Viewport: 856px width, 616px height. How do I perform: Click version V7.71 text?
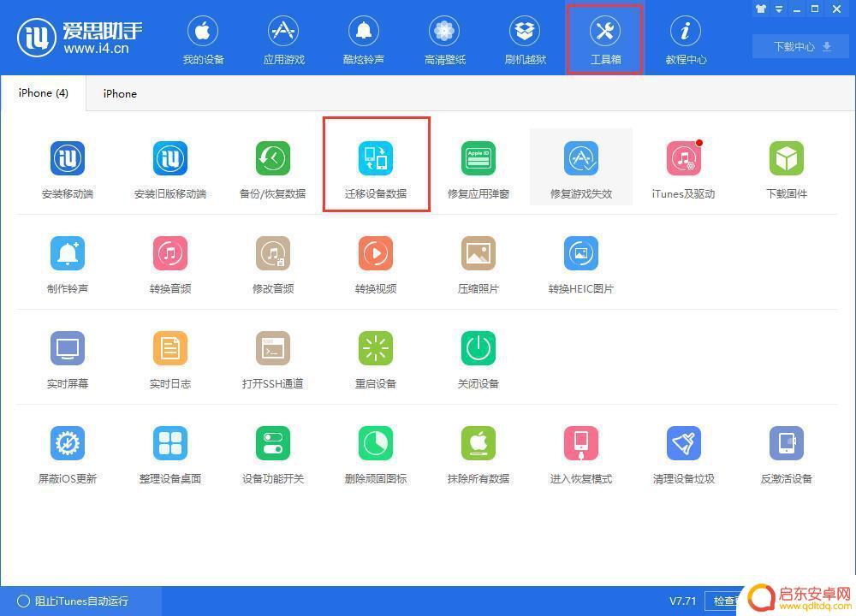click(x=682, y=601)
